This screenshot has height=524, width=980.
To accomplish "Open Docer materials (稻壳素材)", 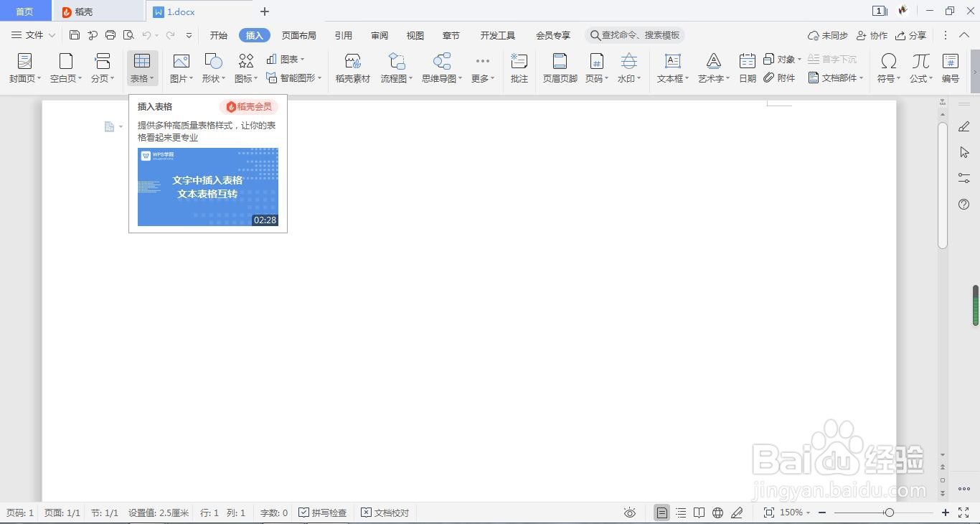I will pyautogui.click(x=353, y=68).
